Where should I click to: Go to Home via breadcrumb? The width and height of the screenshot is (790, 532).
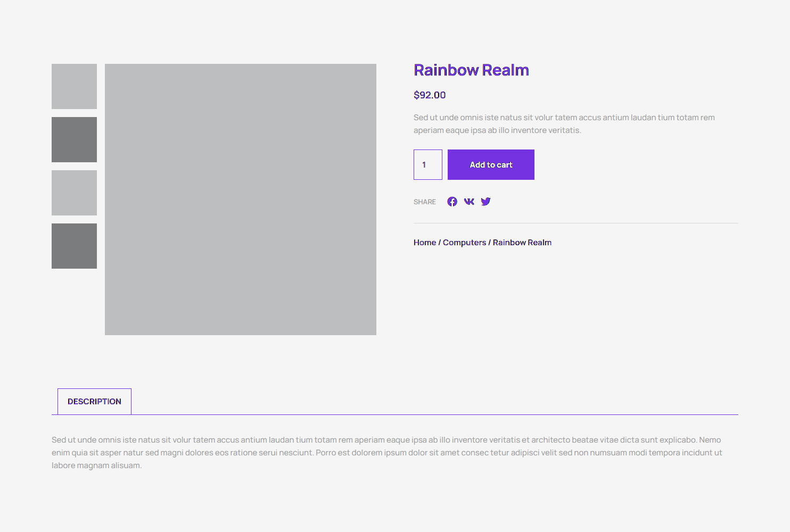[424, 243]
